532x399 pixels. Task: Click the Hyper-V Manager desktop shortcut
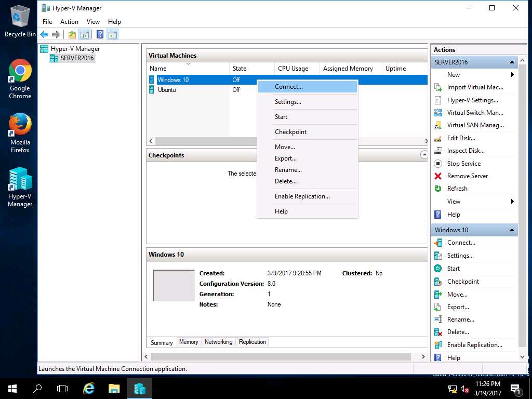(20, 187)
